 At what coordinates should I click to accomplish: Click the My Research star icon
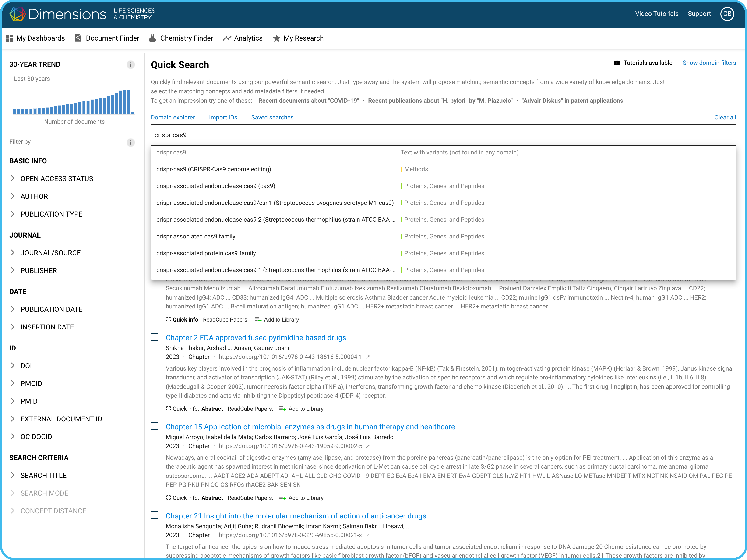coord(277,38)
